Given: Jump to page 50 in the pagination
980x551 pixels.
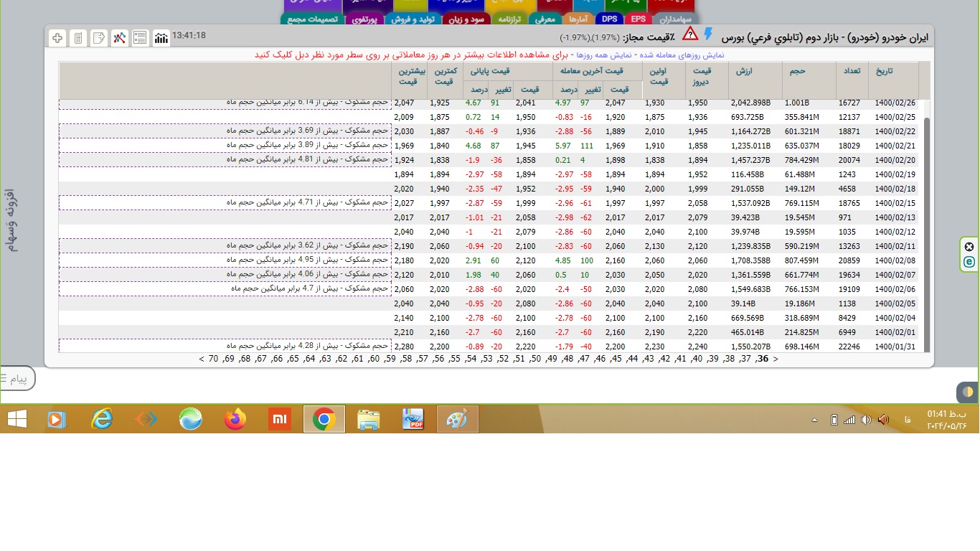Looking at the screenshot, I should pos(535,359).
